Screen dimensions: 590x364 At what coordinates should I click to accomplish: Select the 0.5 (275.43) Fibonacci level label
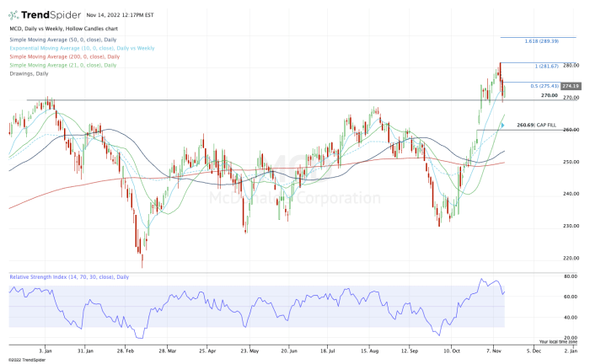542,86
